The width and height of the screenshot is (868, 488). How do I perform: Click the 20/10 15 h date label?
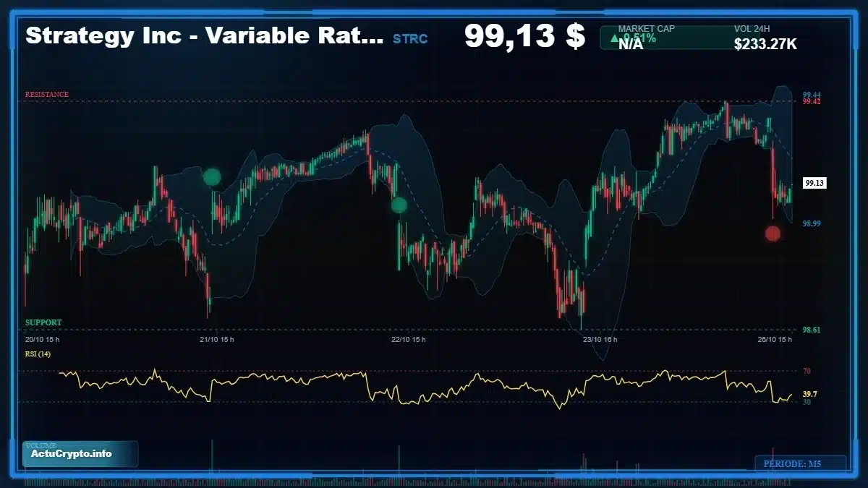(42, 339)
